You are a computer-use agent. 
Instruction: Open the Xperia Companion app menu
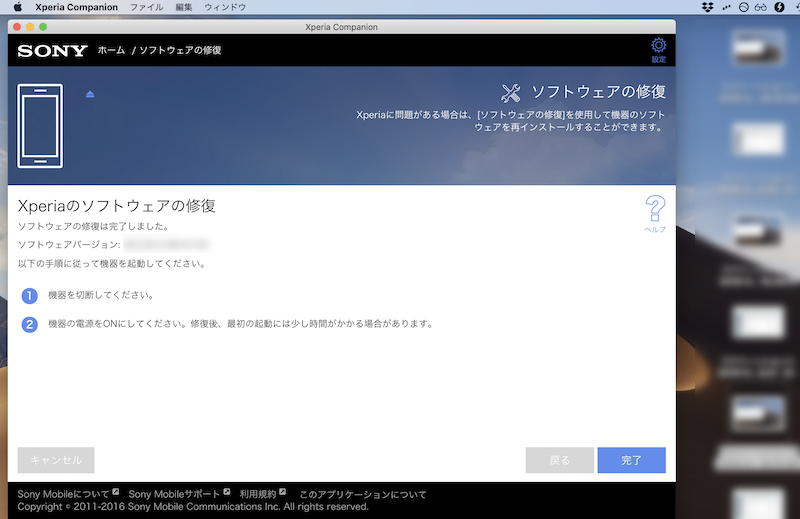click(76, 7)
